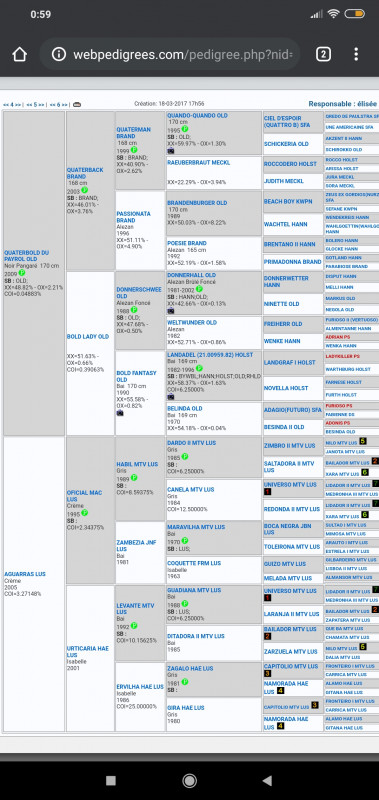Open the tab switcher showing 2 tabs
The image size is (379, 800).
pyautogui.click(x=323, y=54)
